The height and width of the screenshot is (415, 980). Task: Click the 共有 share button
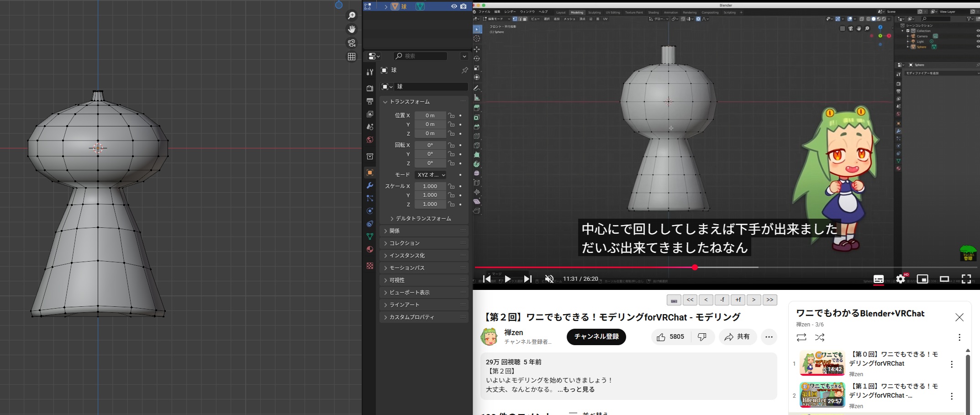tap(738, 337)
